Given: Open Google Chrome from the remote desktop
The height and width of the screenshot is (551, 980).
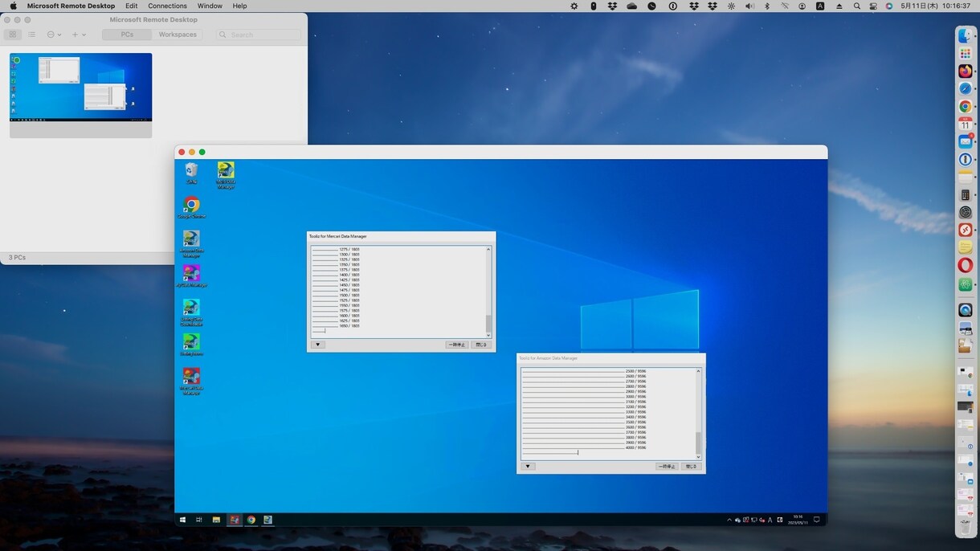Looking at the screenshot, I should [191, 206].
